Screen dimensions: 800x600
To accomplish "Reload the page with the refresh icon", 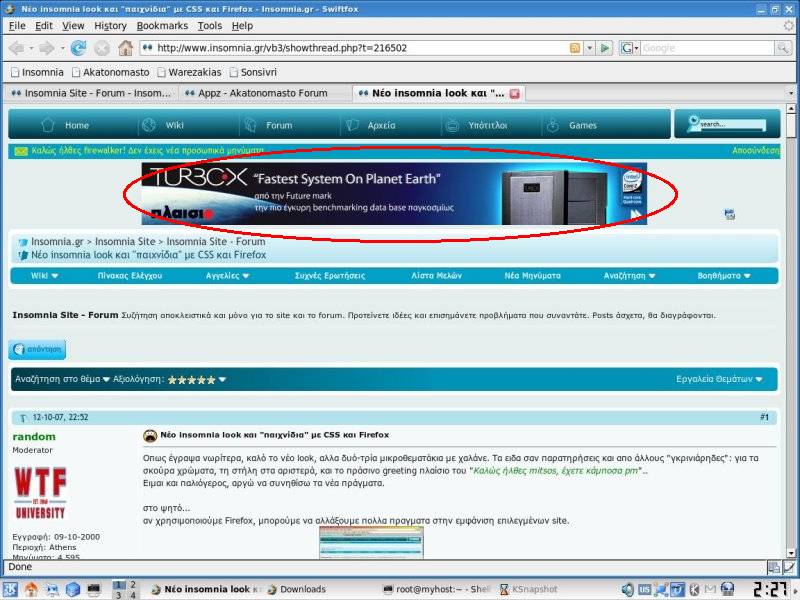I will [78, 48].
